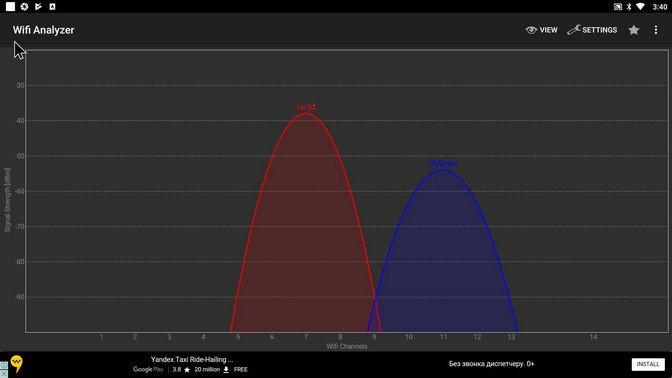Close the ad using X icon
Viewport: 672px width, 378px height.
coord(3,374)
